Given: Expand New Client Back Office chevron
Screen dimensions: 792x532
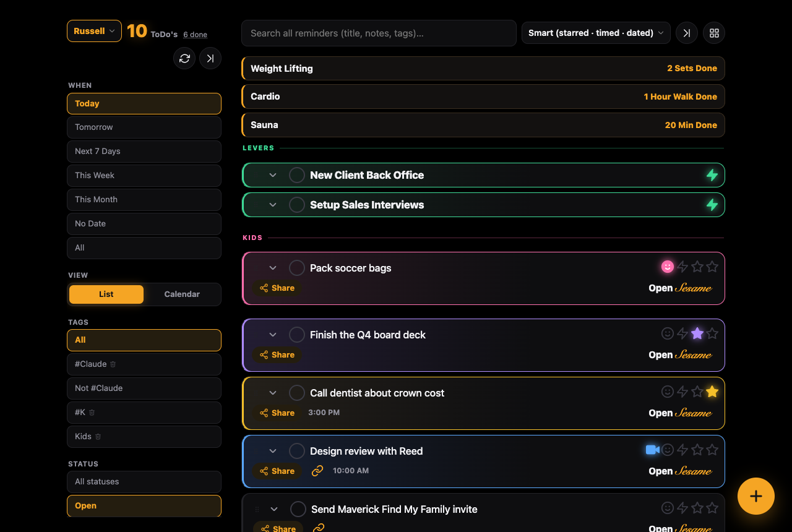Looking at the screenshot, I should (x=273, y=175).
